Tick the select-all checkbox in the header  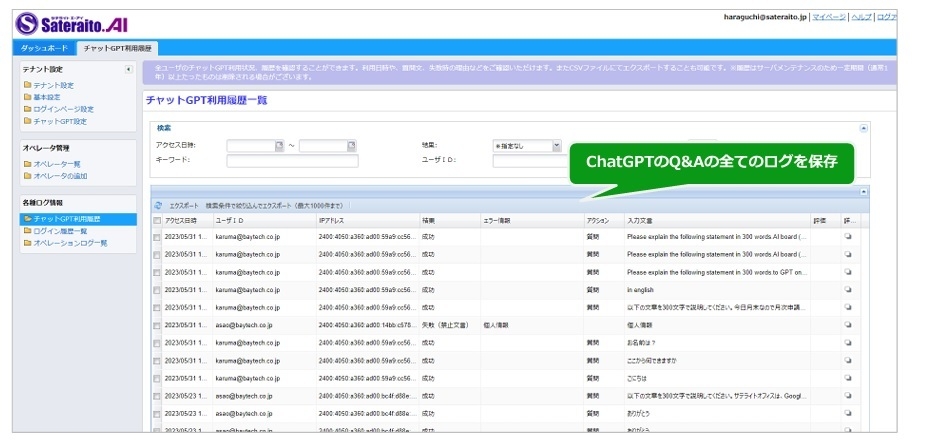[156, 220]
